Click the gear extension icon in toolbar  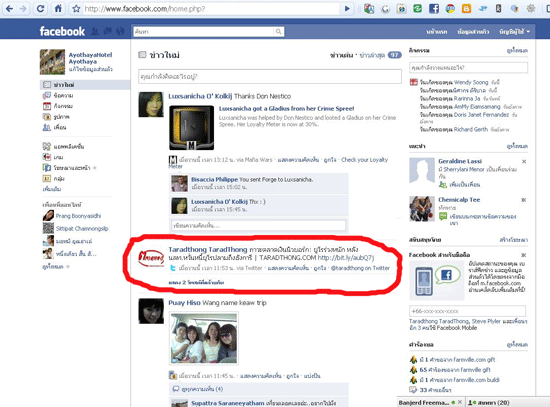click(531, 8)
